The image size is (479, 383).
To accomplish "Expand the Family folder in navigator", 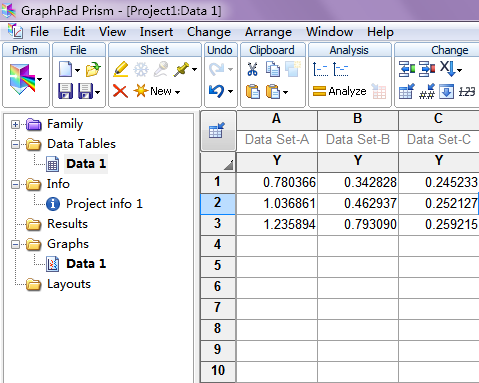I will (x=15, y=124).
